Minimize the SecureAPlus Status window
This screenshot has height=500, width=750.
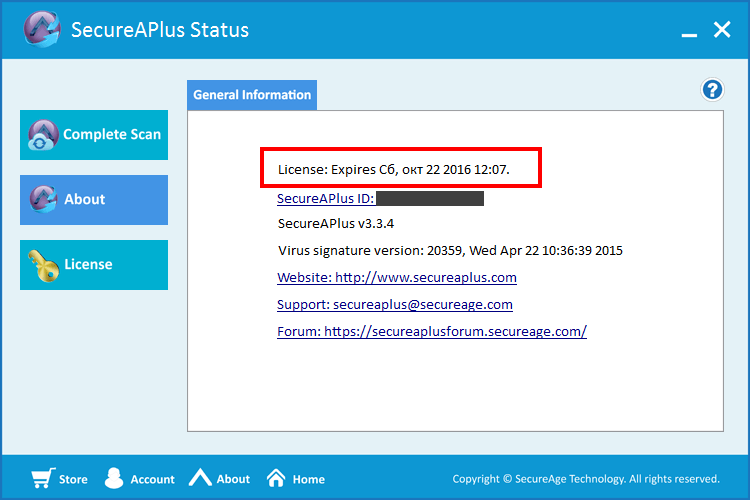pos(689,34)
